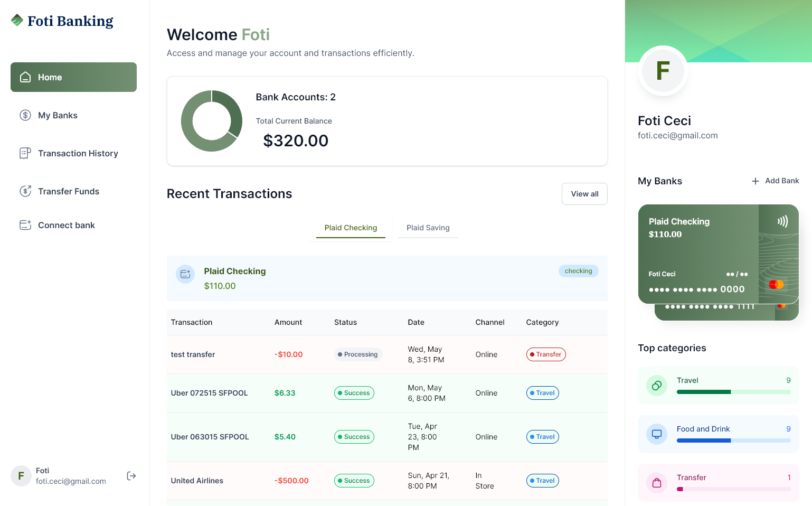The image size is (812, 506).
Task: Open the Home menu item
Action: [73, 77]
